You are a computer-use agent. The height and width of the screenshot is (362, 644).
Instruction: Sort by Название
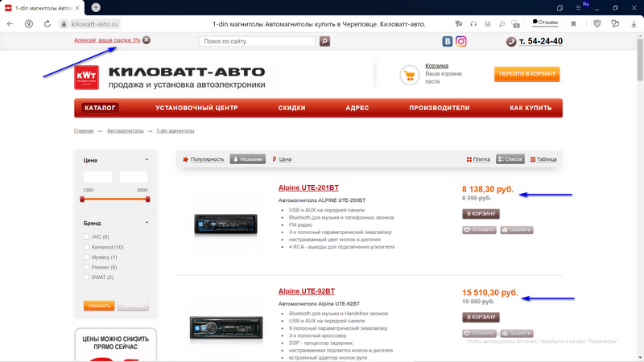click(x=248, y=159)
